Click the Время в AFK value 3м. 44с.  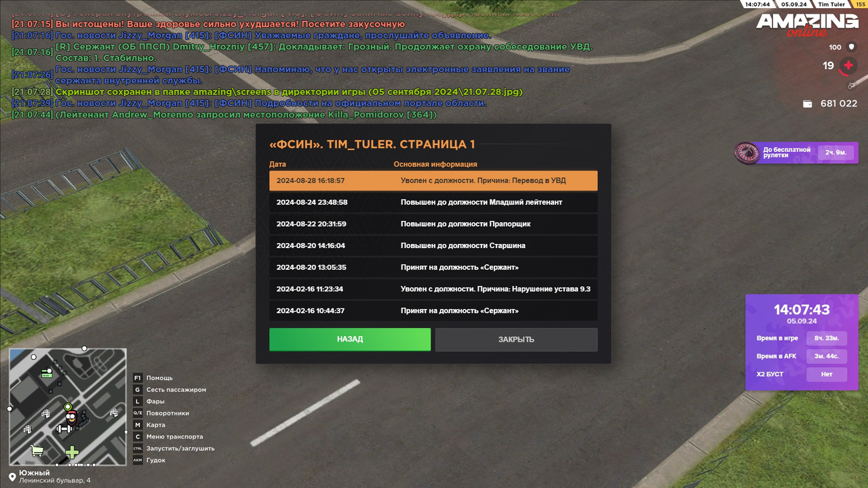(x=827, y=356)
